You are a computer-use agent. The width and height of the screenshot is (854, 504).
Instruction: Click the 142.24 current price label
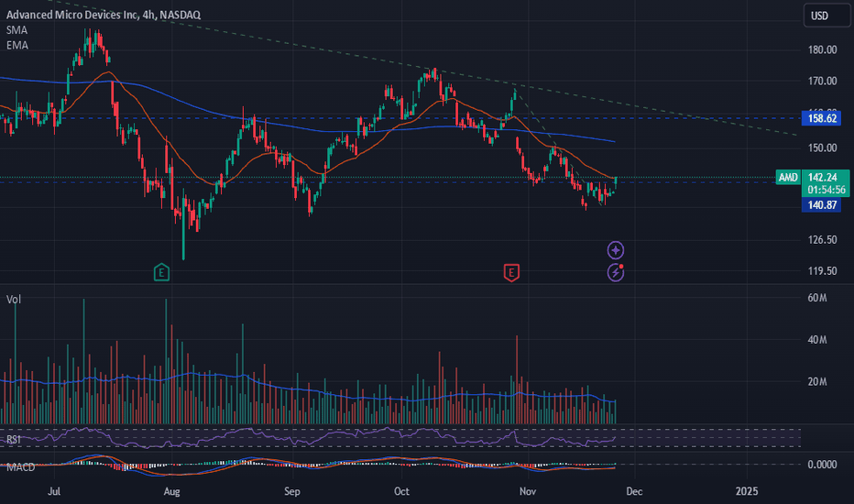pos(824,177)
